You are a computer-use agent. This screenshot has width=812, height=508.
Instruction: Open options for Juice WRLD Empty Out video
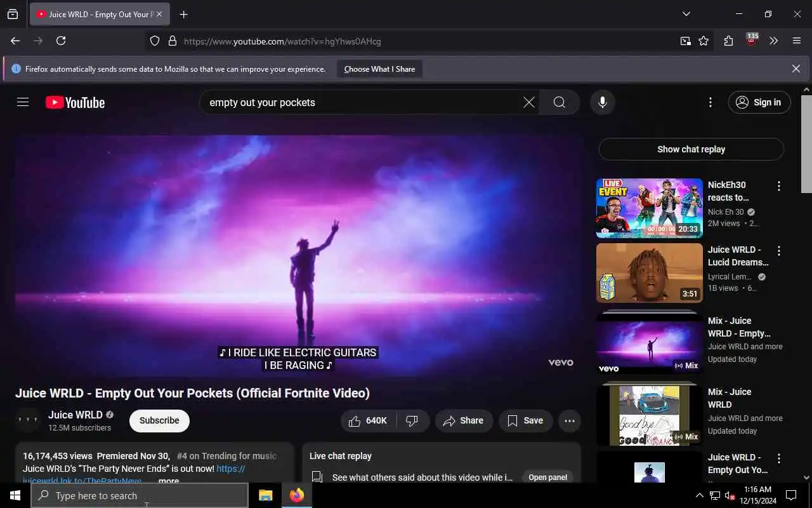779,458
